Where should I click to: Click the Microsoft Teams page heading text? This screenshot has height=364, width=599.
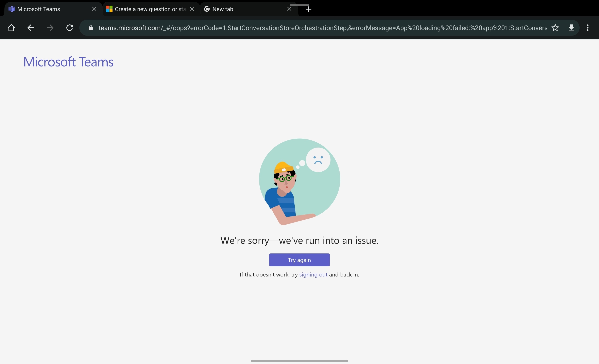point(68,61)
